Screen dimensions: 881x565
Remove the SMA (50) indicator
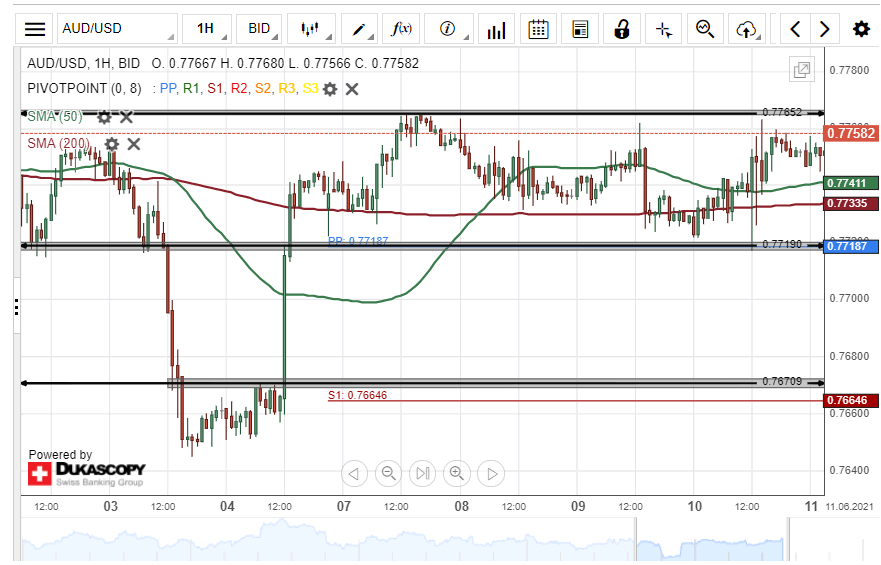pyautogui.click(x=126, y=117)
